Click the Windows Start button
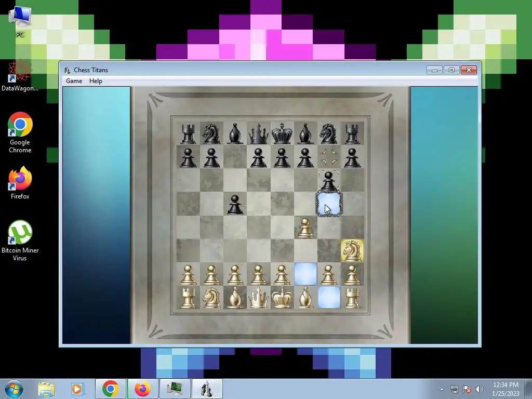Screen dimensions: 532x399 coord(14,389)
